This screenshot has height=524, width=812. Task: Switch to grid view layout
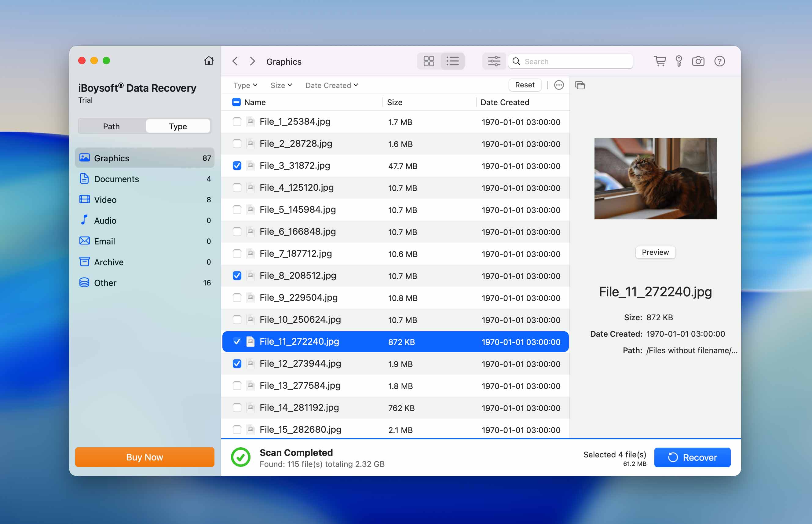point(429,61)
